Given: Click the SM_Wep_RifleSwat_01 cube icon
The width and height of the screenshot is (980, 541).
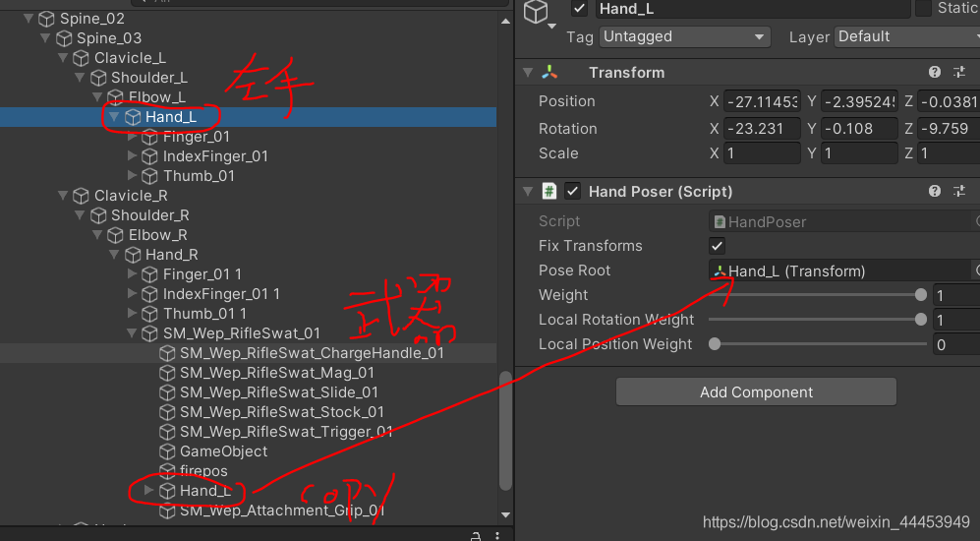Looking at the screenshot, I should [149, 333].
